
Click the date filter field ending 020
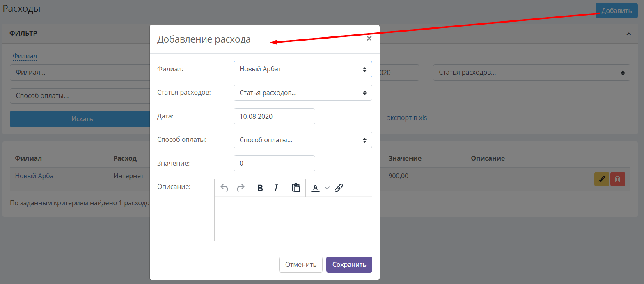point(399,73)
